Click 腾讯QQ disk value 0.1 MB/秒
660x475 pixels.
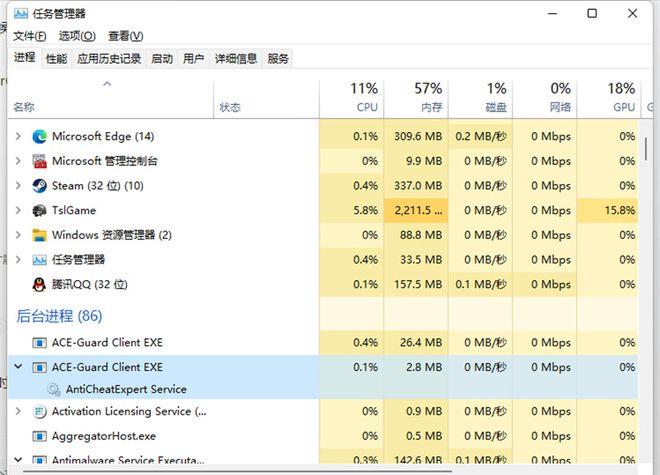[x=481, y=285]
